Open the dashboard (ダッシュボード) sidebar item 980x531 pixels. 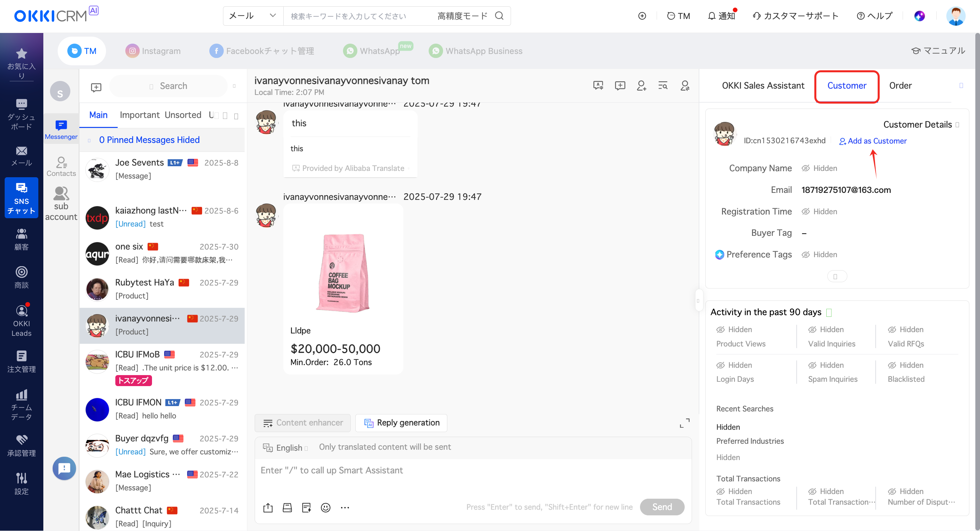coord(21,114)
